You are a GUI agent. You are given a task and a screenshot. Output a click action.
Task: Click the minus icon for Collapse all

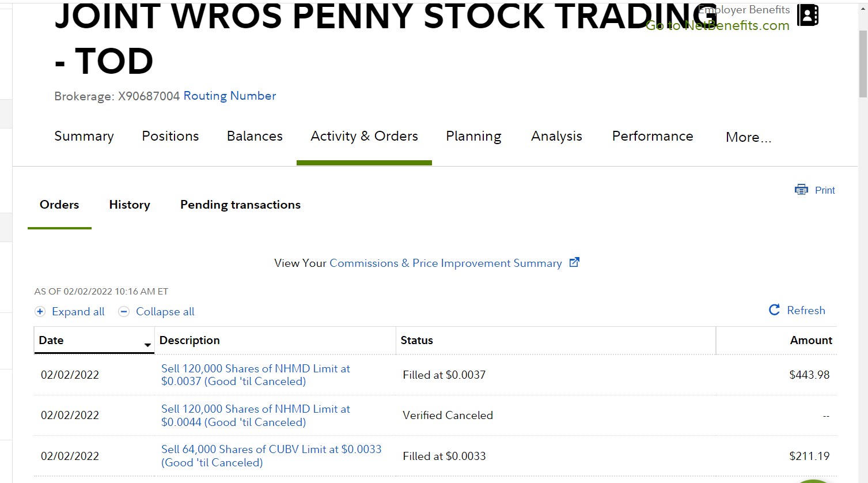[x=124, y=312]
